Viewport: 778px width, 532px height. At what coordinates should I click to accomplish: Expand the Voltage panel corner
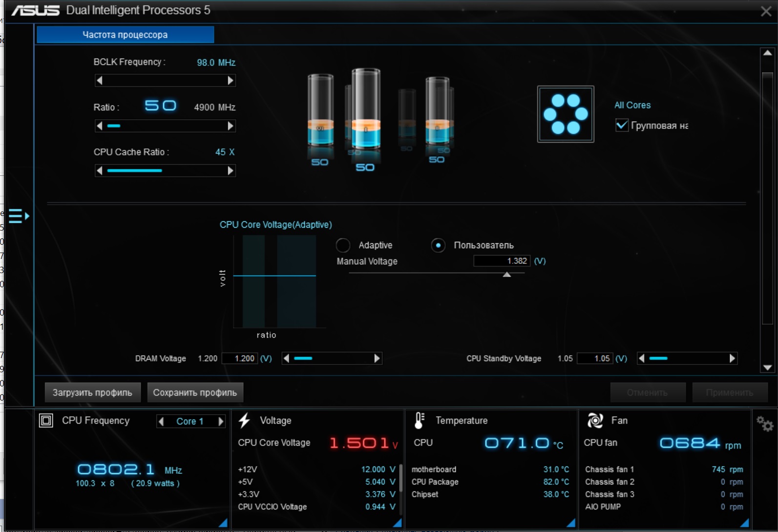point(398,523)
